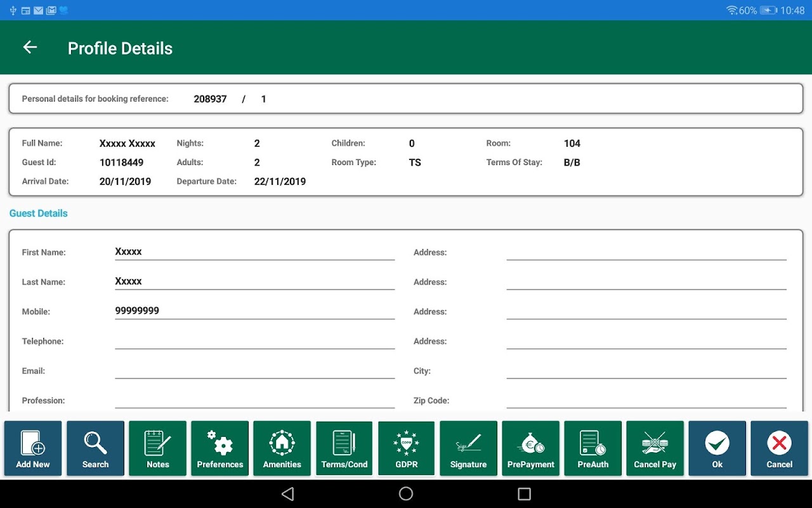
Task: Open the Signature pad button
Action: pos(468,448)
